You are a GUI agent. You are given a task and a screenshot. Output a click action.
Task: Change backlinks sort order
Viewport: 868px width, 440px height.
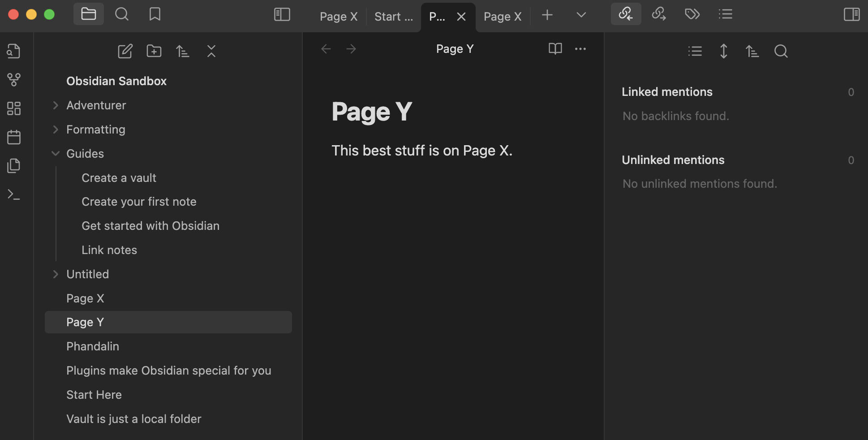752,51
